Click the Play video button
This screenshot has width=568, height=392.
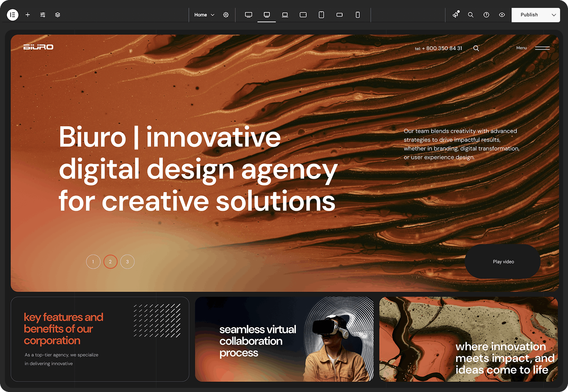503,262
